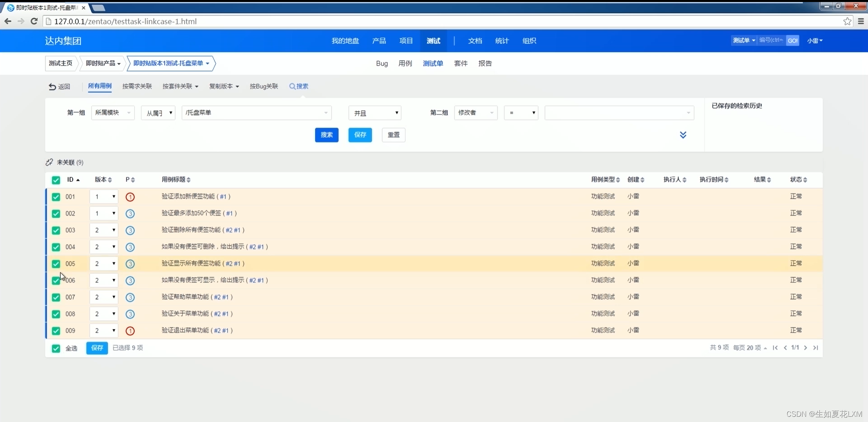
Task: Switch to 套件 sub-tab
Action: tap(461, 64)
